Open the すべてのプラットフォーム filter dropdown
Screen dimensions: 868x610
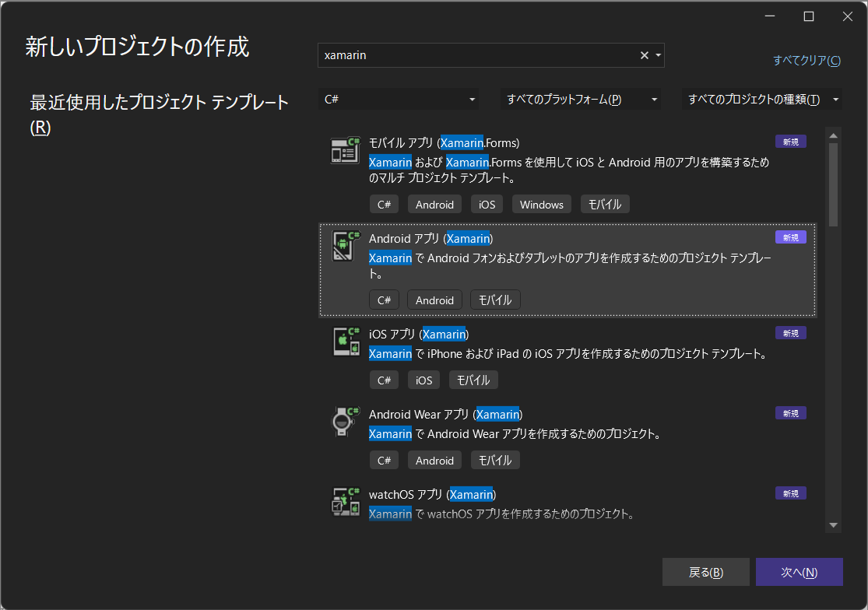pyautogui.click(x=580, y=100)
